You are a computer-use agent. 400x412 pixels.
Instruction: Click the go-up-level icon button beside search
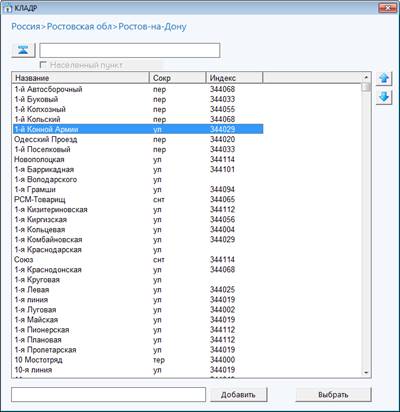pos(23,50)
